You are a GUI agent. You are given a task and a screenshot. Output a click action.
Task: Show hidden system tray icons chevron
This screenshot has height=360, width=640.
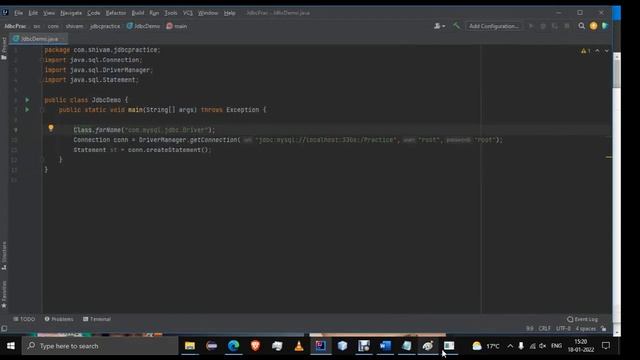click(510, 346)
